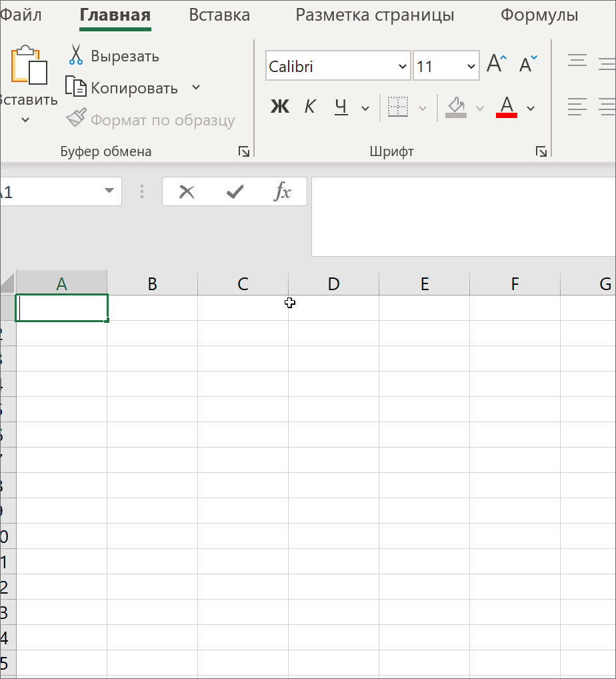Toggle underline formatting (Ч)
This screenshot has width=616, height=679.
pyautogui.click(x=341, y=107)
